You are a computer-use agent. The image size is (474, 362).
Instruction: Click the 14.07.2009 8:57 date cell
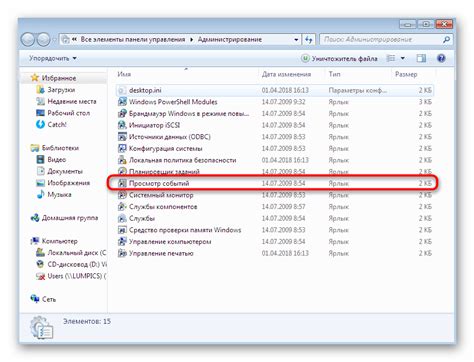coord(283,207)
